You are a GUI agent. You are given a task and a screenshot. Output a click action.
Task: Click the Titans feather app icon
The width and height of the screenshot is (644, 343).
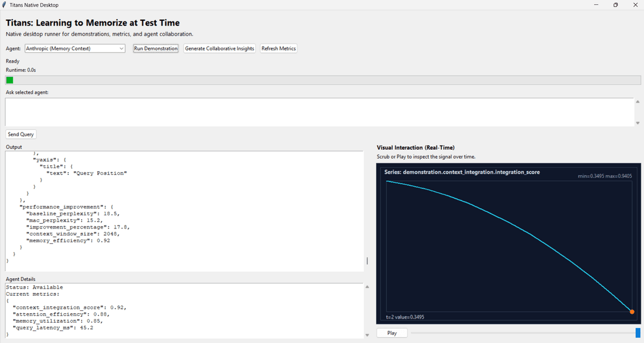4,5
